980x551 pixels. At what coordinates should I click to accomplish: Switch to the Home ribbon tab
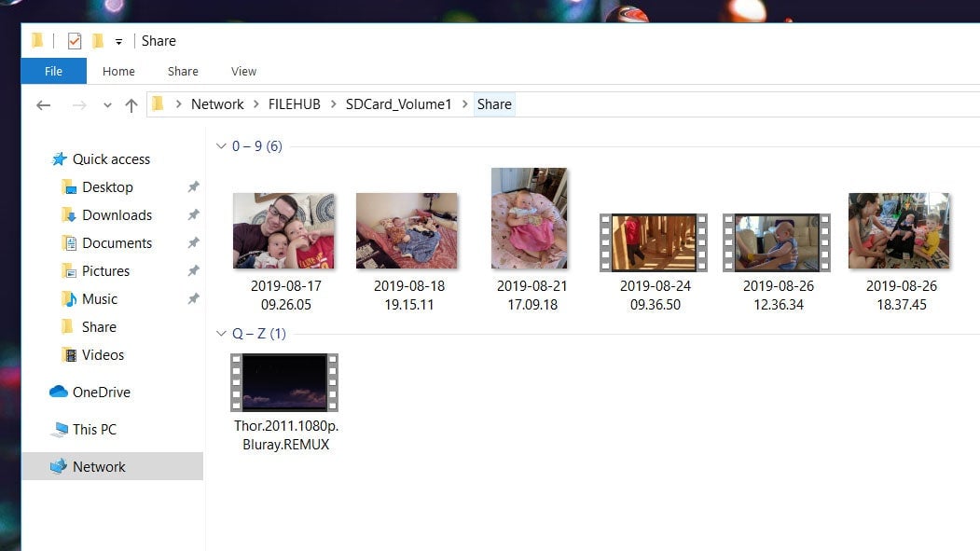[118, 71]
